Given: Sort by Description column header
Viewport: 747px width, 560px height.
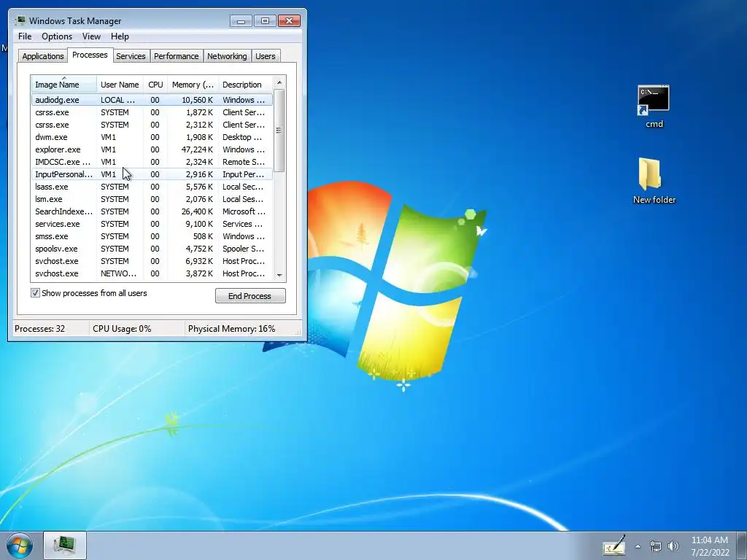Looking at the screenshot, I should click(x=245, y=84).
